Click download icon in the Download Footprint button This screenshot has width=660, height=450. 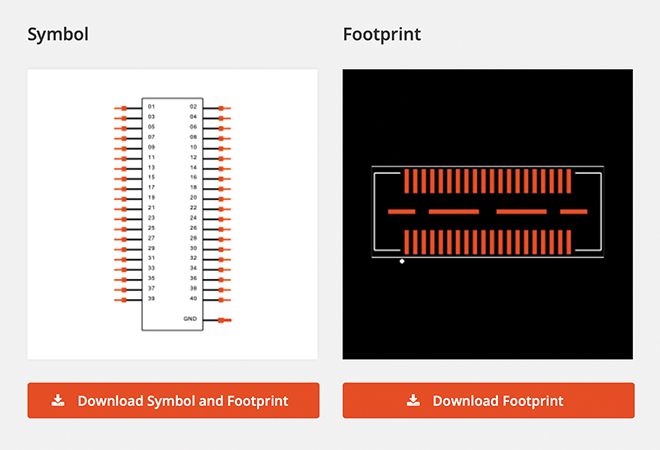[413, 400]
